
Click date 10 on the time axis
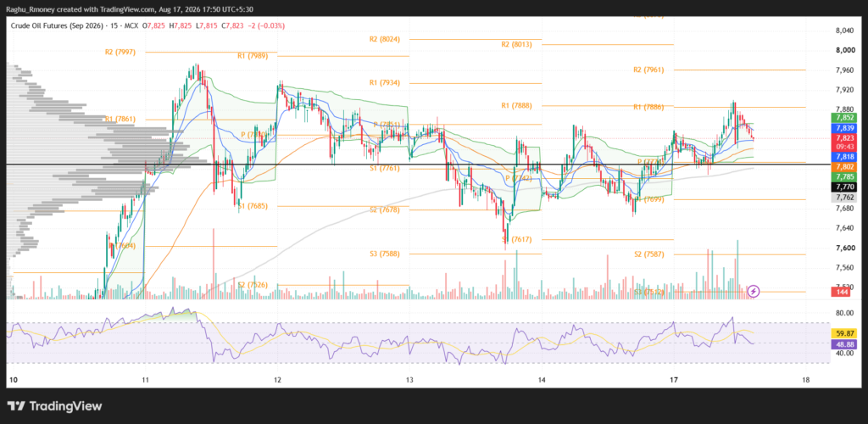[x=14, y=380]
